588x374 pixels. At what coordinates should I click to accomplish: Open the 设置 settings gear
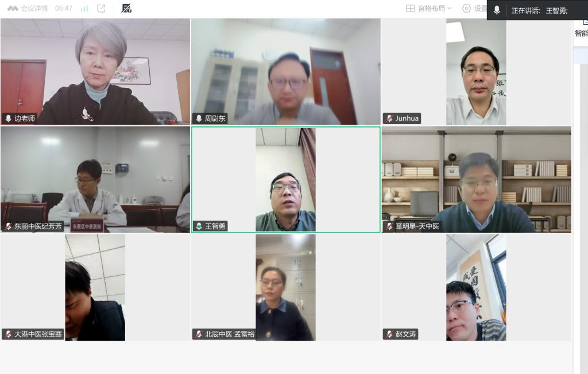tap(467, 9)
